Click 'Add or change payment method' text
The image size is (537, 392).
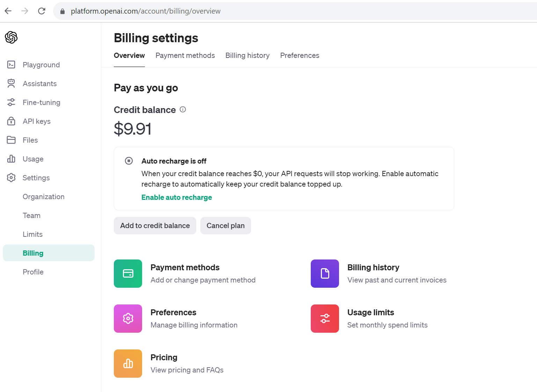(203, 280)
